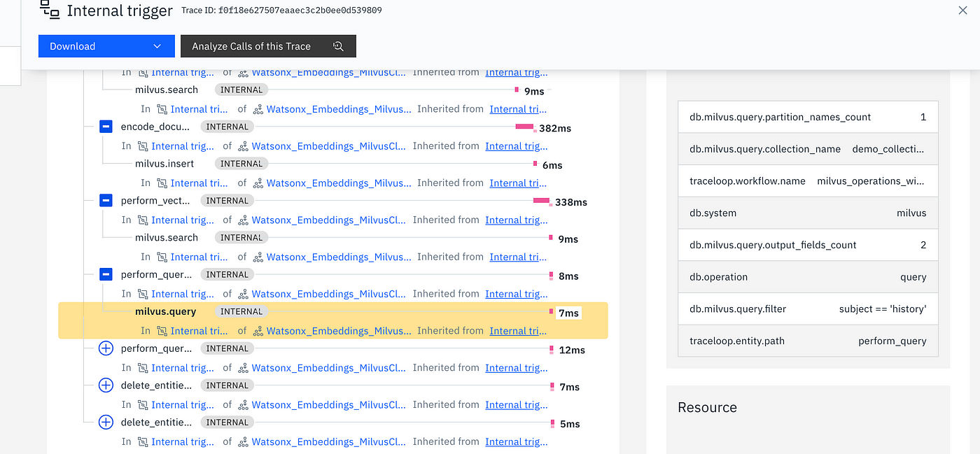The height and width of the screenshot is (454, 980).
Task: Click the service icon before Watsonx under encode_docu...
Action: click(x=243, y=146)
